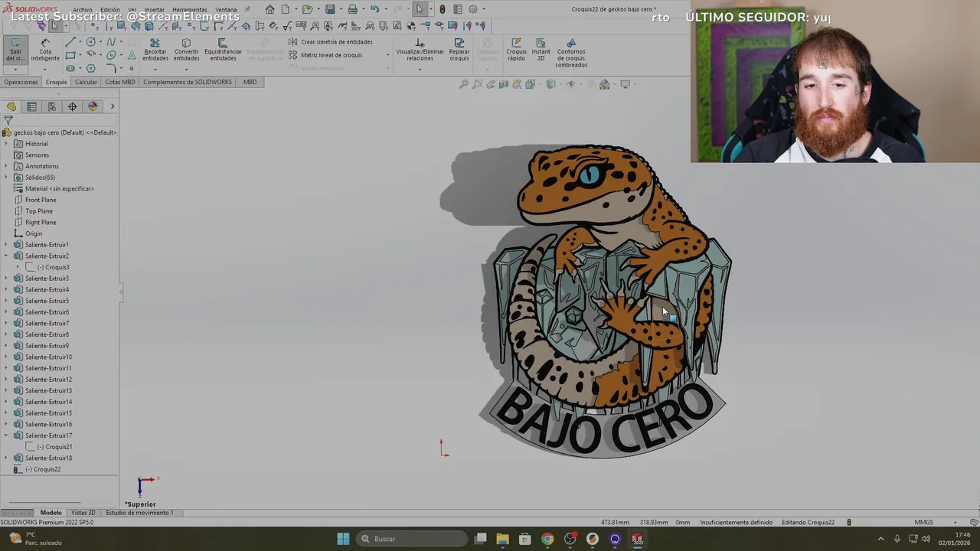Click Visualizar/Eliminar relaciones tool

pyautogui.click(x=420, y=50)
